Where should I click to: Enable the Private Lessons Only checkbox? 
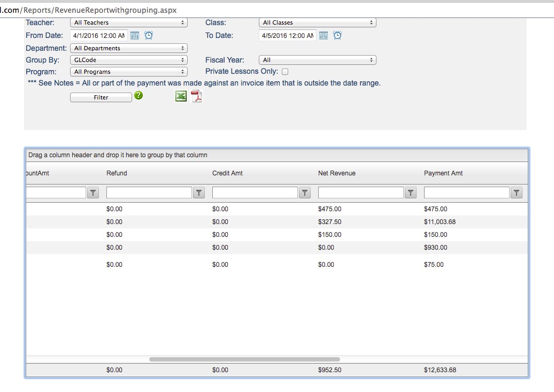285,72
